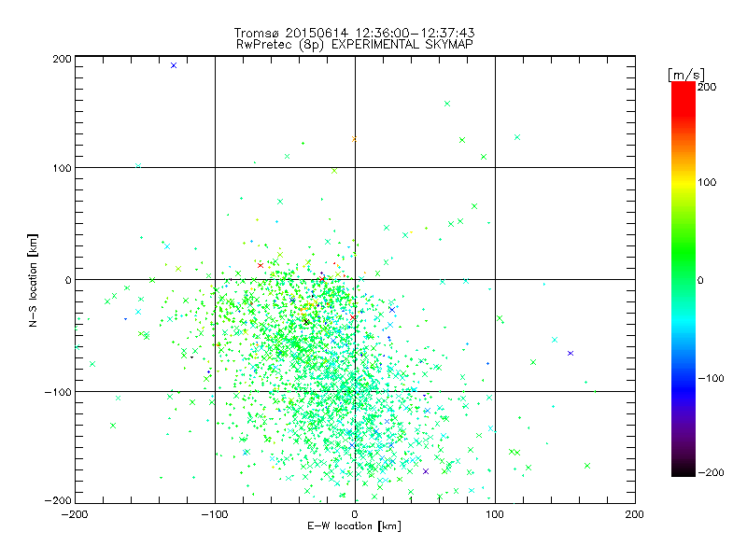Click the colorbar tick label "200"
This screenshot has height=560, width=747.
707,87
